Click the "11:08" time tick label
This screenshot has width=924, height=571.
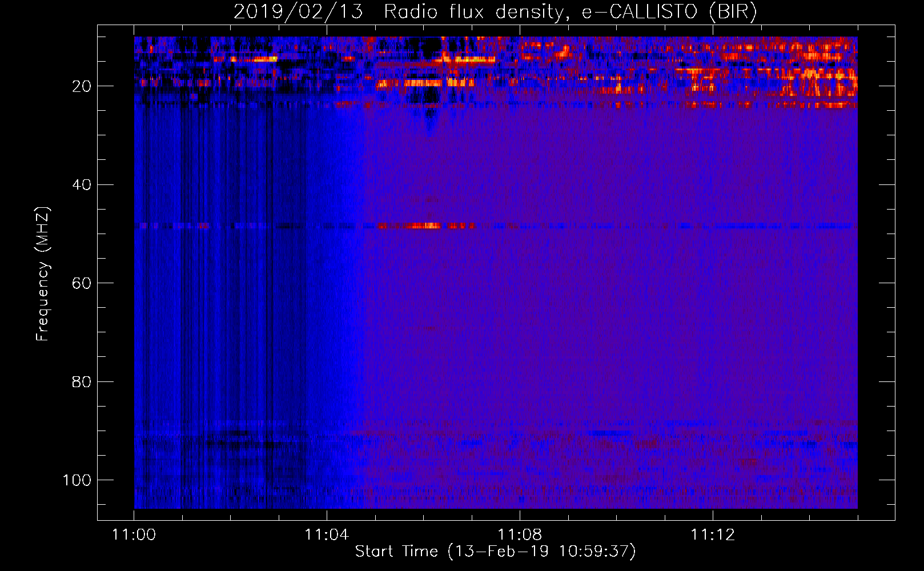(x=520, y=535)
